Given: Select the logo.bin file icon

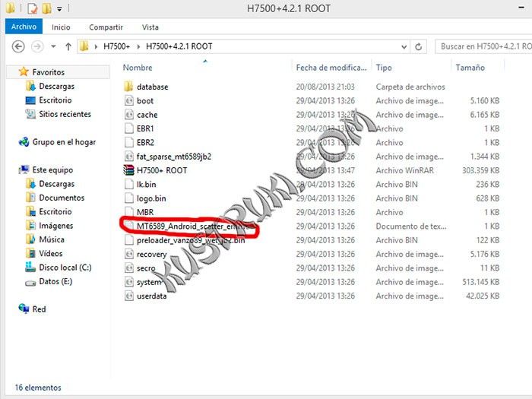Looking at the screenshot, I should coord(129,198).
